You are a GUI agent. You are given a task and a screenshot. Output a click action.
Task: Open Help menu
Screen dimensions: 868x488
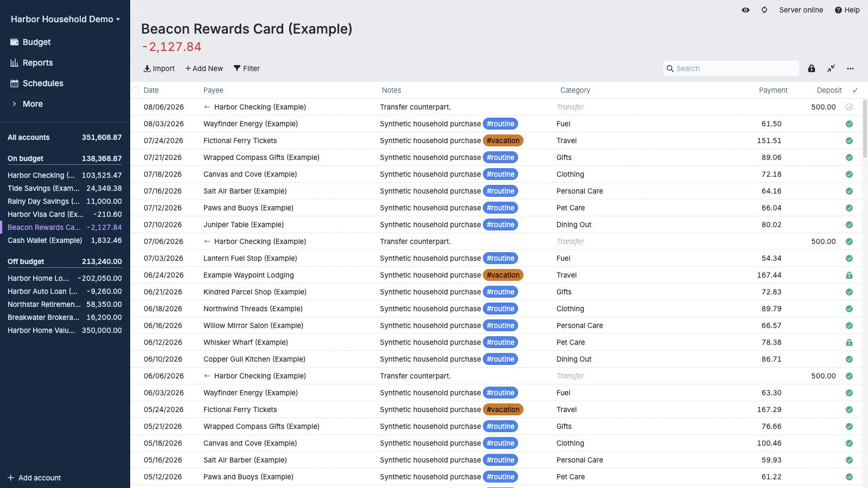pos(847,10)
